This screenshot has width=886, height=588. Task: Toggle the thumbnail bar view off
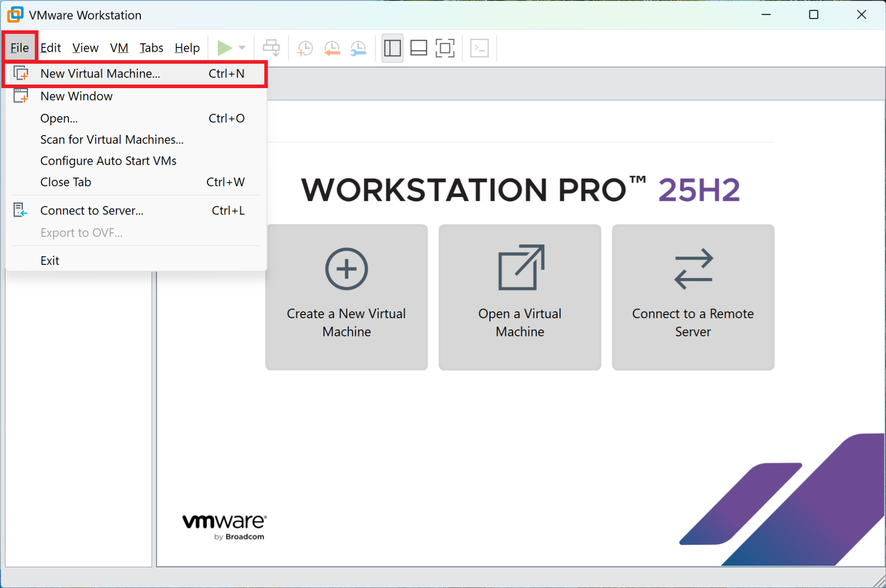click(419, 48)
